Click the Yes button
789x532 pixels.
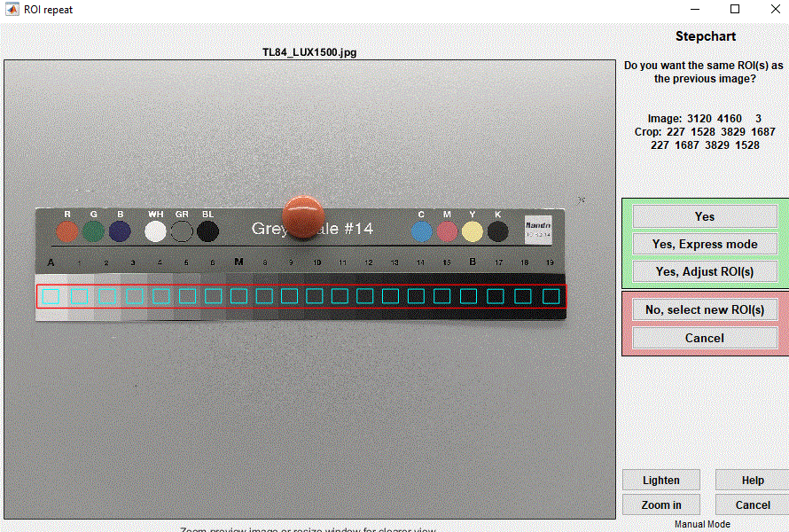click(705, 216)
